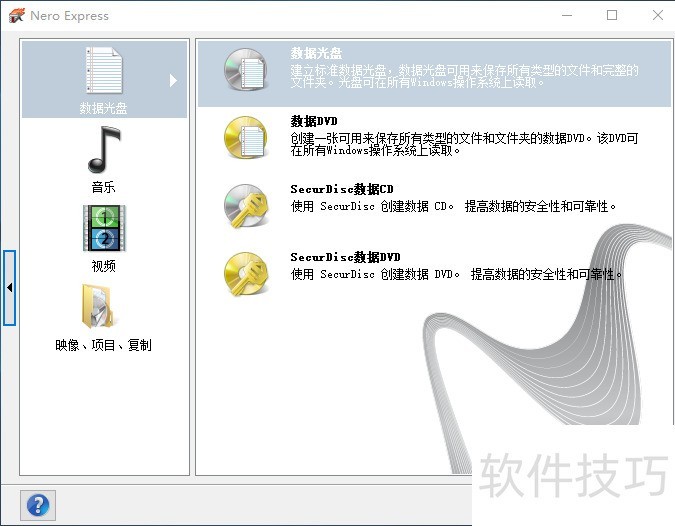Viewport: 675px width, 526px height.
Task: Open help with the question mark button
Action: pyautogui.click(x=38, y=505)
